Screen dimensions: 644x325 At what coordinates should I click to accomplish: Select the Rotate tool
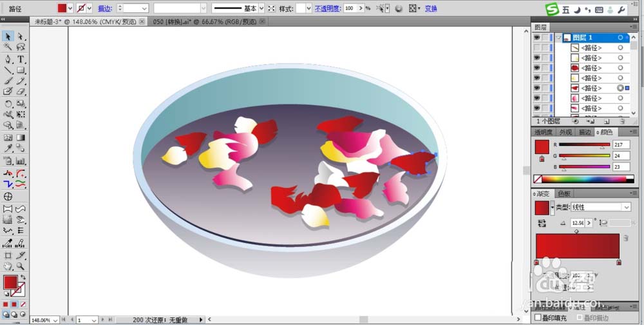point(8,104)
